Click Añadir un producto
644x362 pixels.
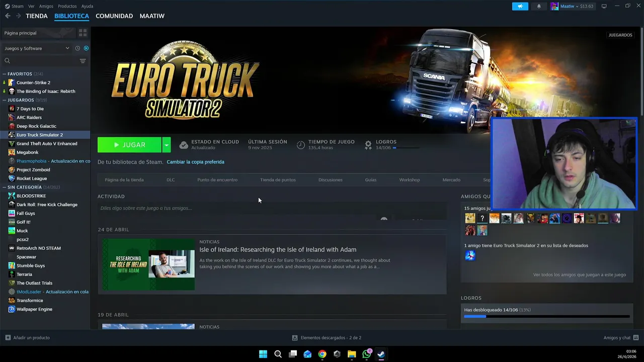pos(31,337)
